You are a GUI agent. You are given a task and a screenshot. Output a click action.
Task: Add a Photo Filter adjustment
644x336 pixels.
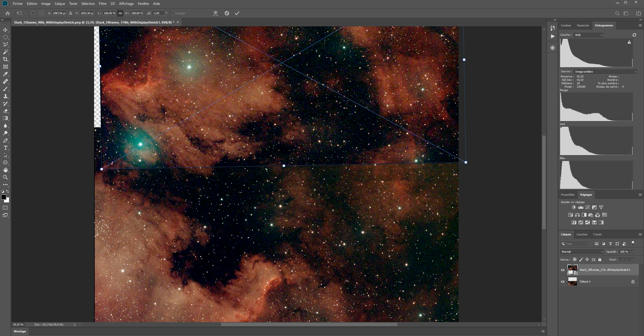591,215
